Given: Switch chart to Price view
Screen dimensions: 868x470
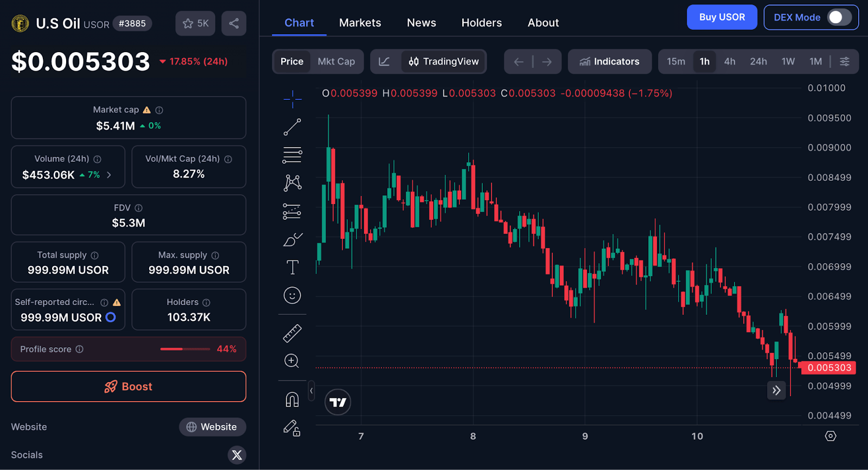Looking at the screenshot, I should [292, 61].
